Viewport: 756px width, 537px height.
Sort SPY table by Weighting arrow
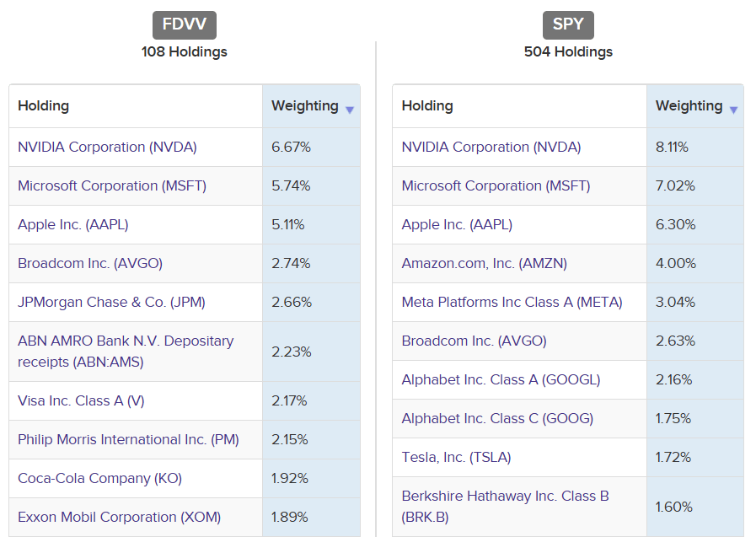point(733,110)
